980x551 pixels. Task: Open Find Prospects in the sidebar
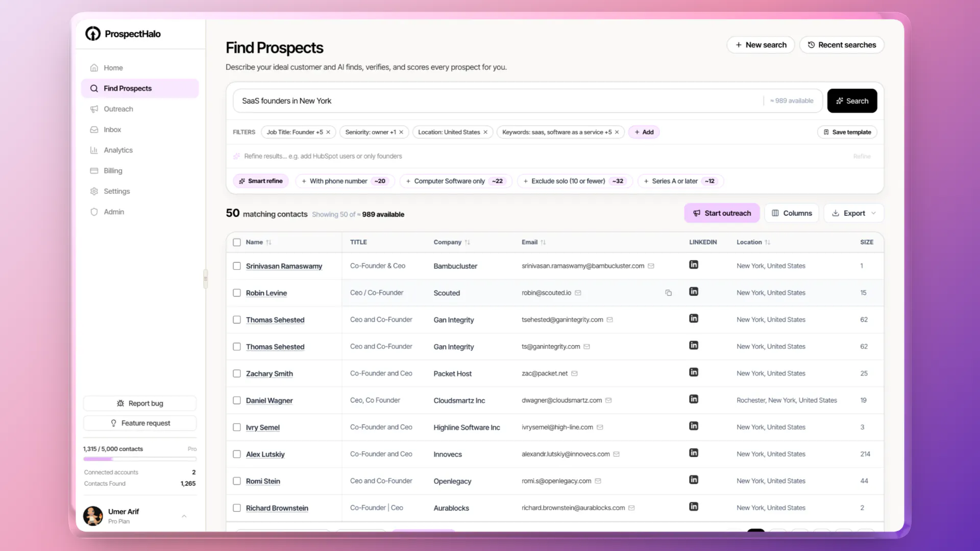point(140,88)
